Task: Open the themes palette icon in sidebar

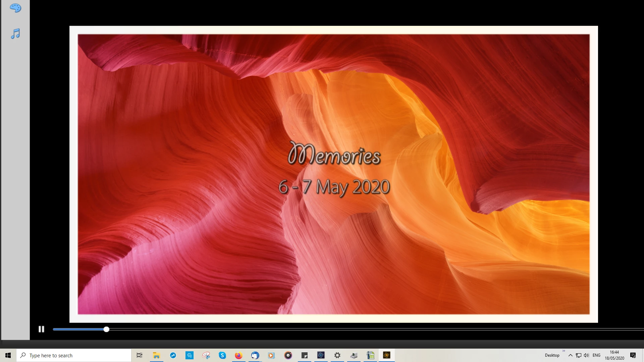Action: pos(15,8)
